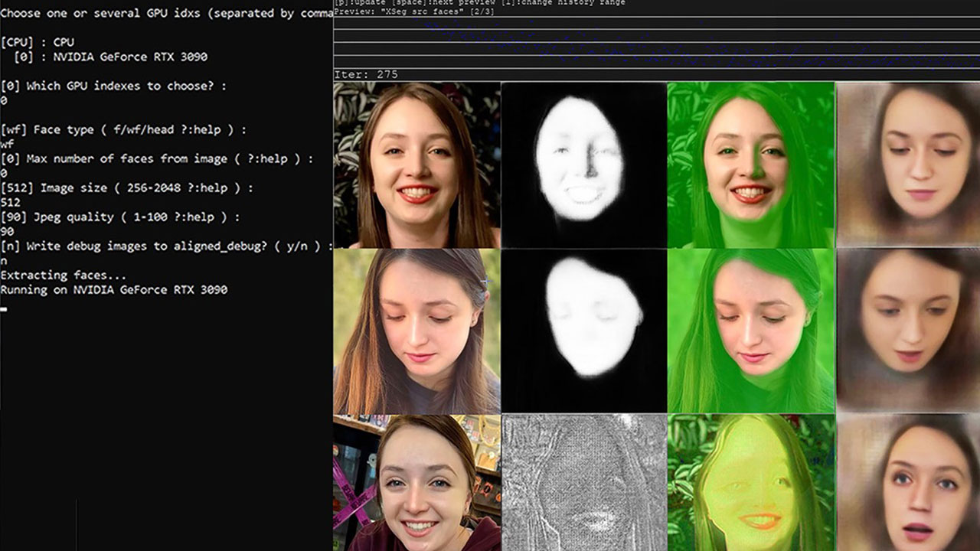
Task: Click the 'Iter: 275' iteration counter
Action: [x=366, y=75]
